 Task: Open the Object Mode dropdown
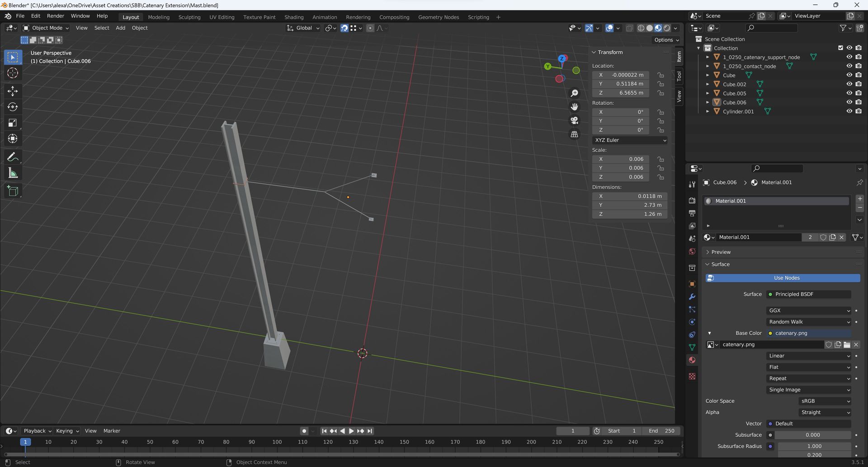(x=46, y=28)
